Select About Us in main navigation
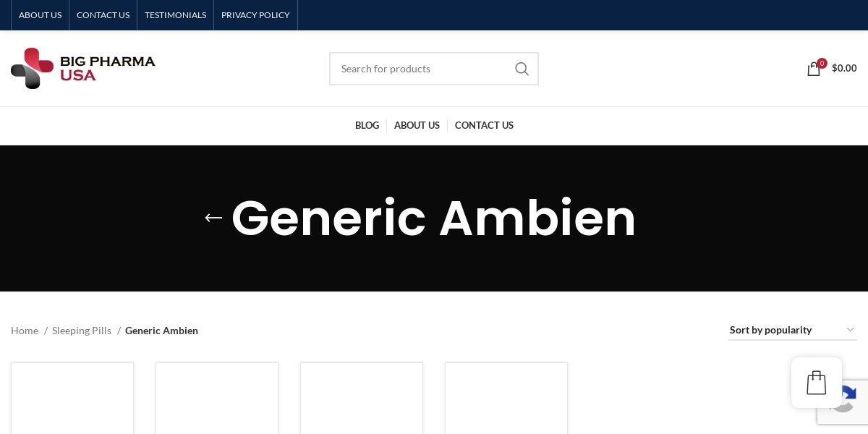 [x=417, y=125]
